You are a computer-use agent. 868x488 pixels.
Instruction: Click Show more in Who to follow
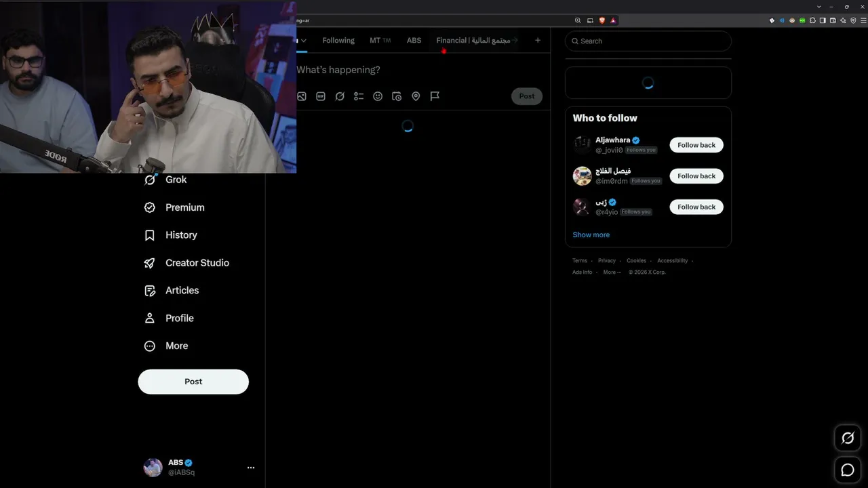click(x=591, y=235)
